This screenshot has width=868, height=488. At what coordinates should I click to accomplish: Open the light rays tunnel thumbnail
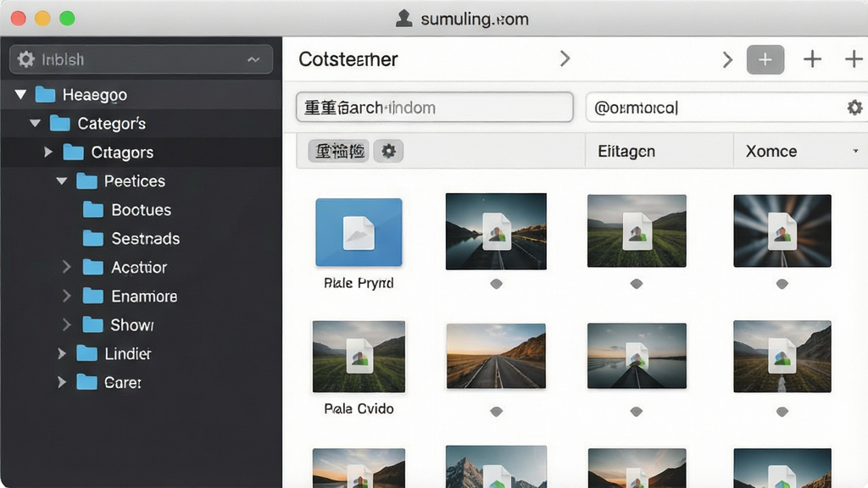[x=782, y=230]
